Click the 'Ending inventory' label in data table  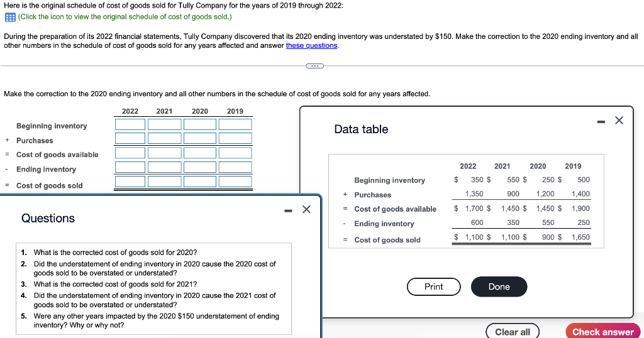[x=384, y=224]
